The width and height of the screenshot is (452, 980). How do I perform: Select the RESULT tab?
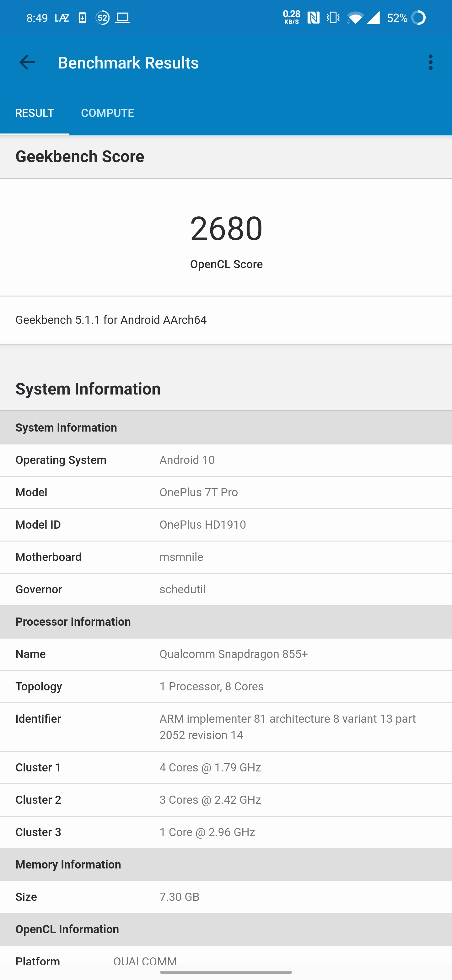35,113
